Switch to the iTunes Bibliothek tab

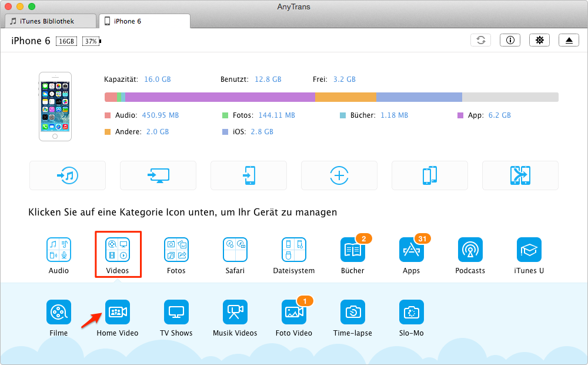[51, 21]
